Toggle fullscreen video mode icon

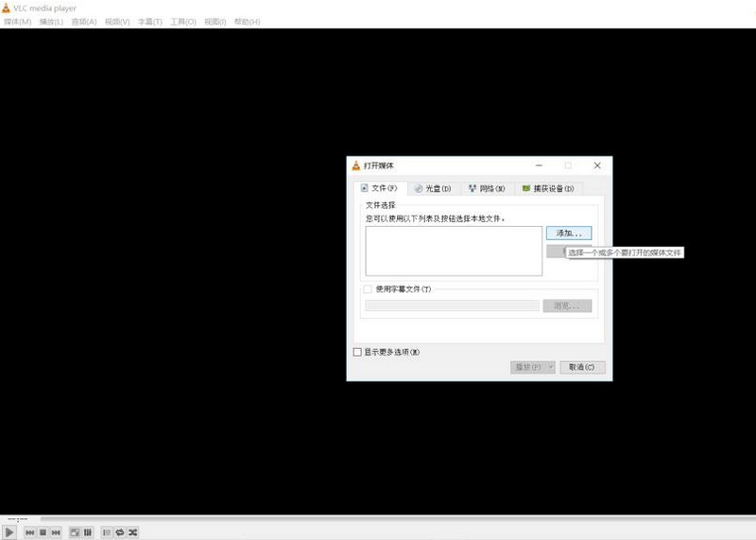pos(75,532)
